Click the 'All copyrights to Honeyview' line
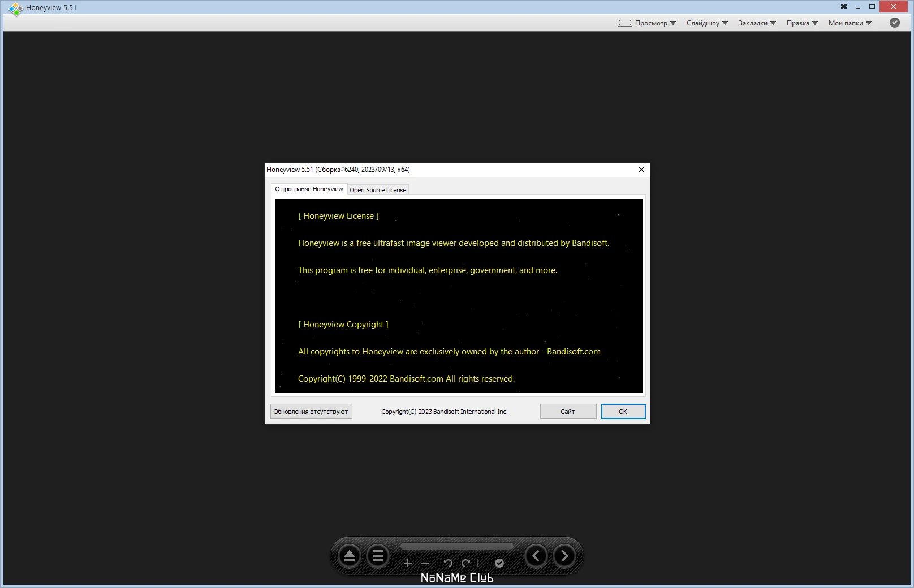Screen dimensions: 914x588 pyautogui.click(x=449, y=352)
